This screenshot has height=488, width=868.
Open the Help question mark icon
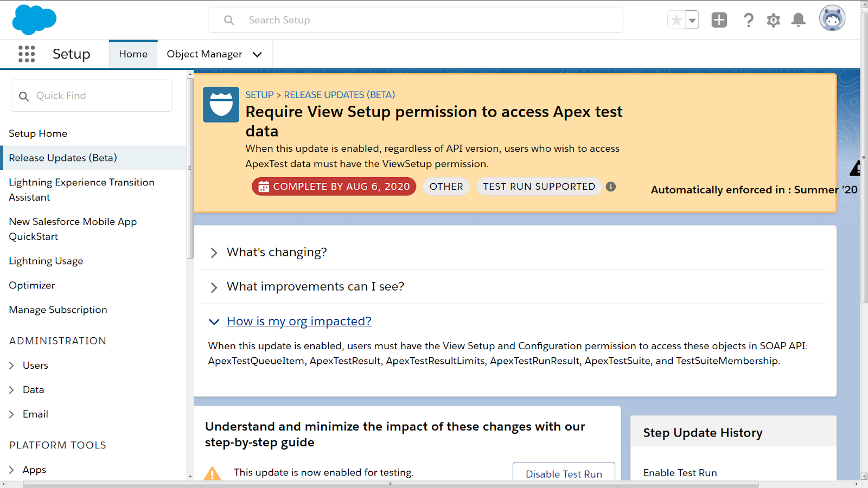coord(749,20)
